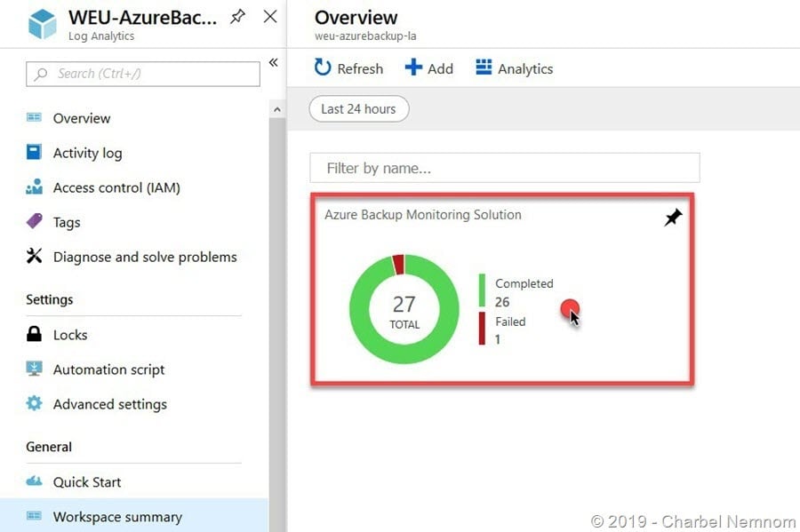Pin the WEU-AzureBackup blade
Screen dimensions: 800x532
(x=237, y=16)
